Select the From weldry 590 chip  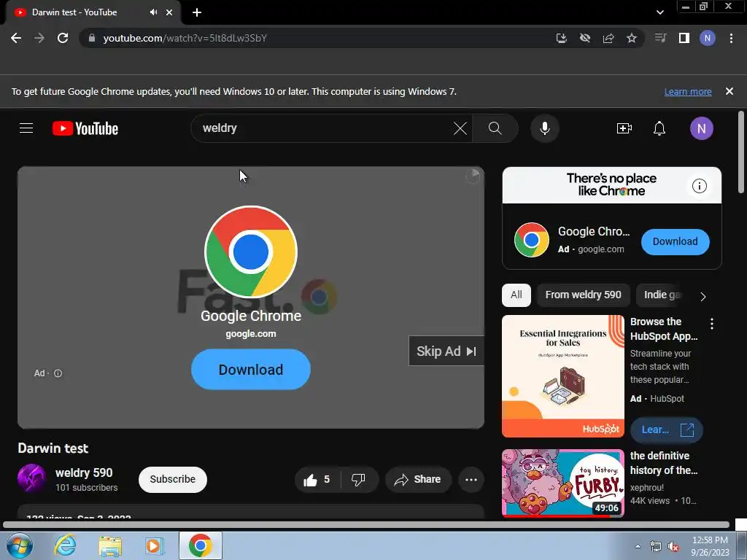tap(583, 295)
